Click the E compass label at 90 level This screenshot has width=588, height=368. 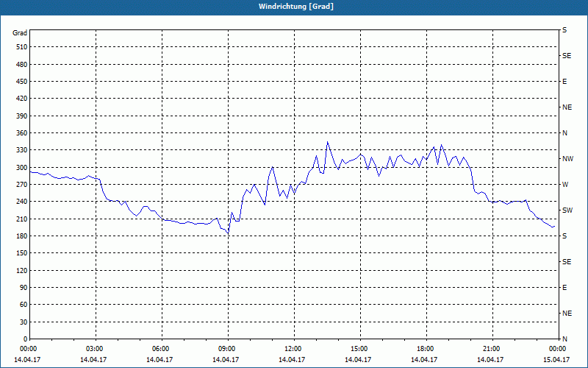point(564,288)
